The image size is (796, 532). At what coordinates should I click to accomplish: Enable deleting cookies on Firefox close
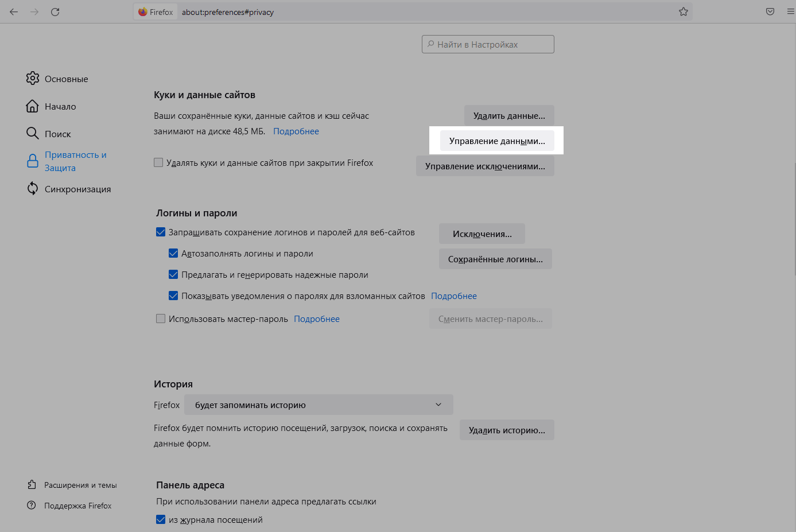click(x=158, y=162)
